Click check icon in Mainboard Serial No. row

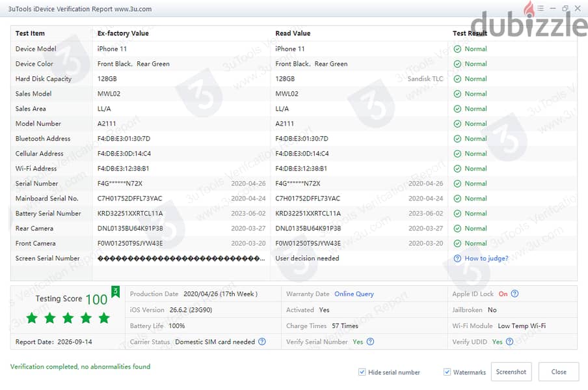point(457,199)
